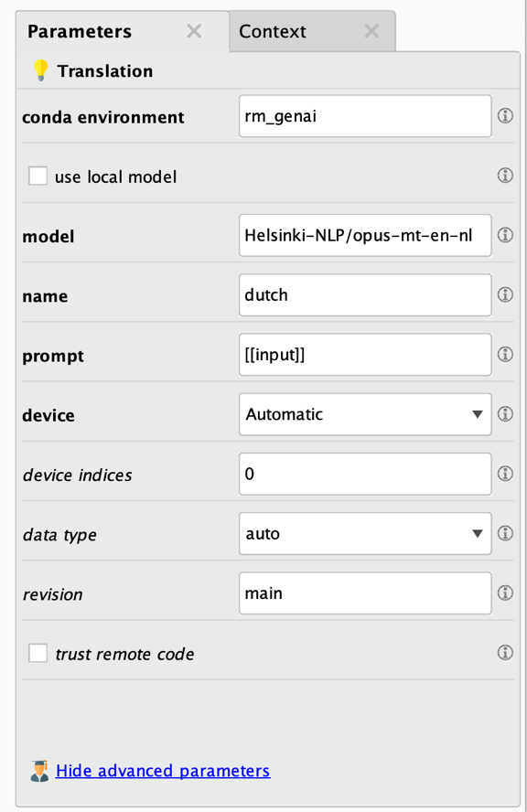The height and width of the screenshot is (812, 527).
Task: Click the advanced parameters worker icon
Action: (x=39, y=770)
